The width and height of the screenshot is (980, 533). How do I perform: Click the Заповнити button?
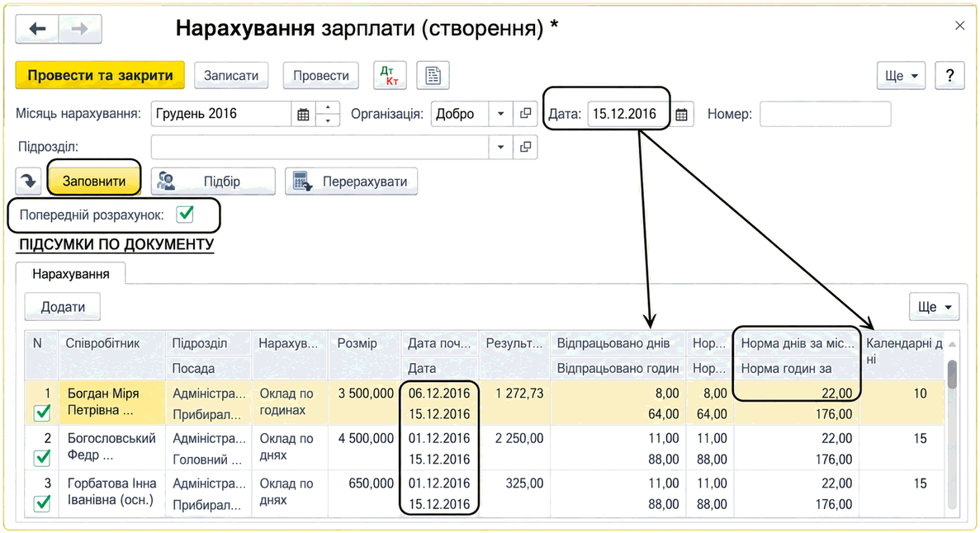(x=94, y=182)
